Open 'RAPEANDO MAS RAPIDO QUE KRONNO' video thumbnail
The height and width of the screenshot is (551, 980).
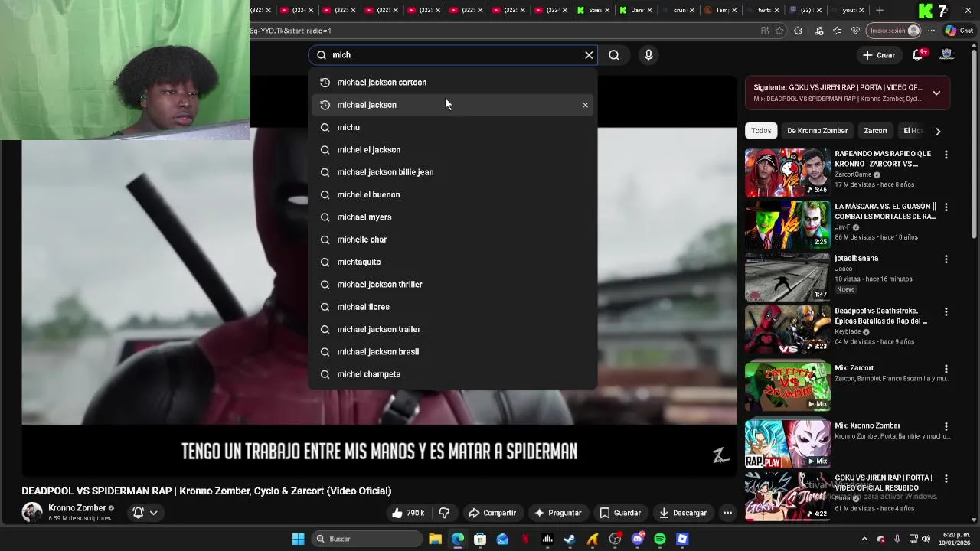click(x=788, y=172)
